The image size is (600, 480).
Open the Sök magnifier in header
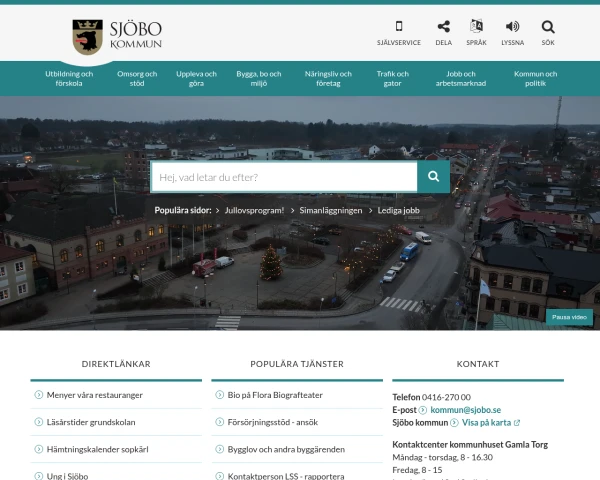click(x=548, y=27)
